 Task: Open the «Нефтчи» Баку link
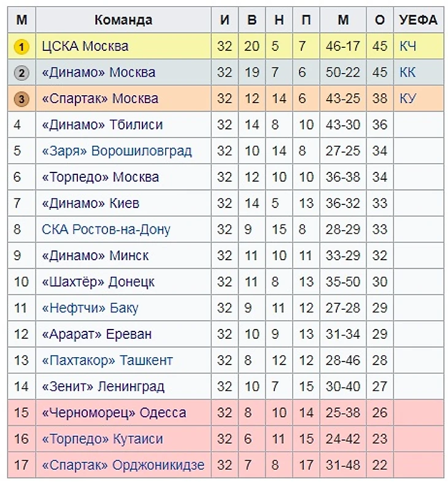coord(90,308)
